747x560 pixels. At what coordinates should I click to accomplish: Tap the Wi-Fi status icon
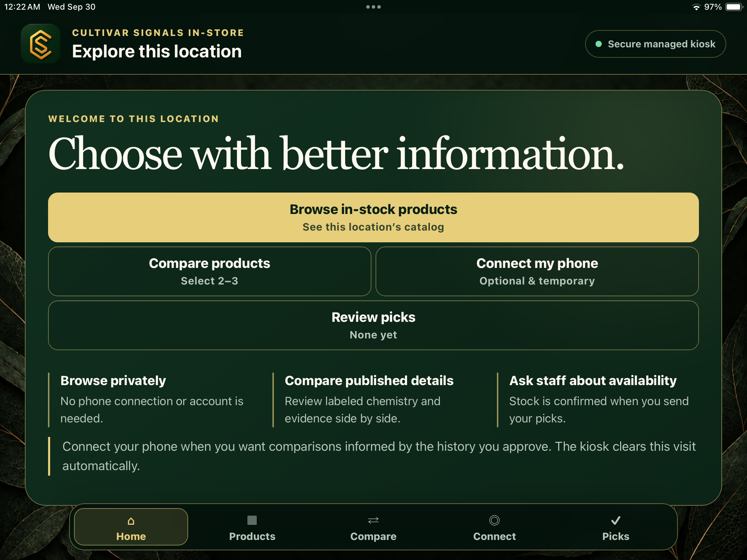[x=696, y=7]
